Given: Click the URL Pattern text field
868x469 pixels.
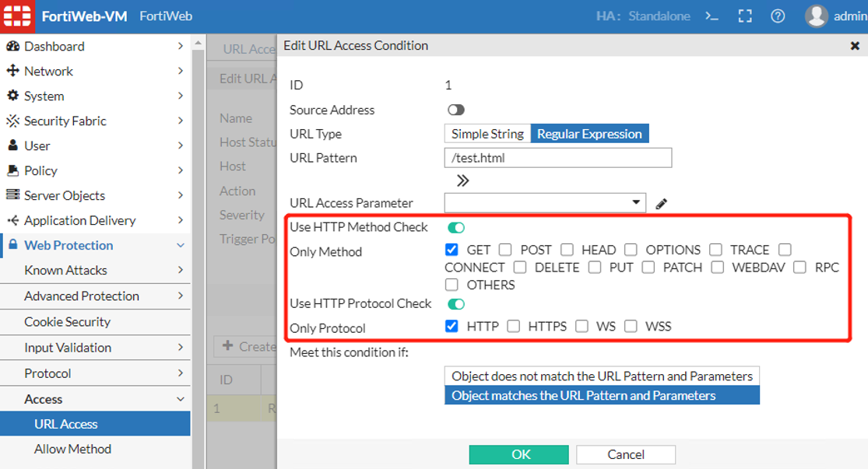Looking at the screenshot, I should pos(557,158).
